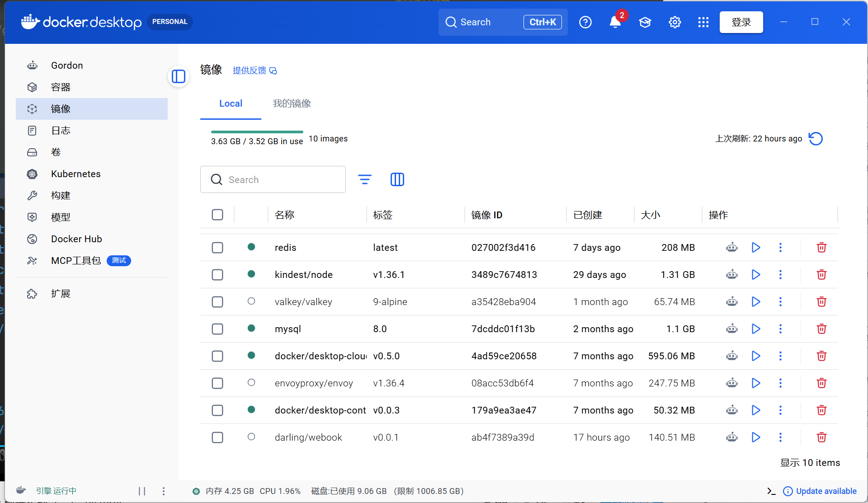Open the column display options

coord(397,179)
